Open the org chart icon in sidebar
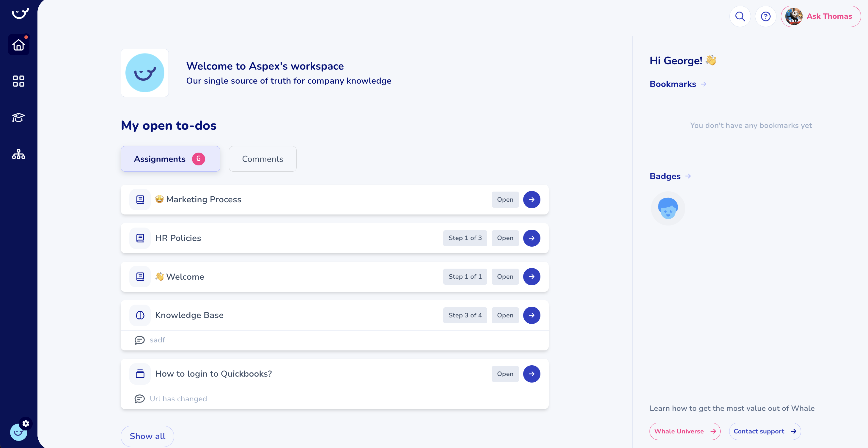 [18, 154]
